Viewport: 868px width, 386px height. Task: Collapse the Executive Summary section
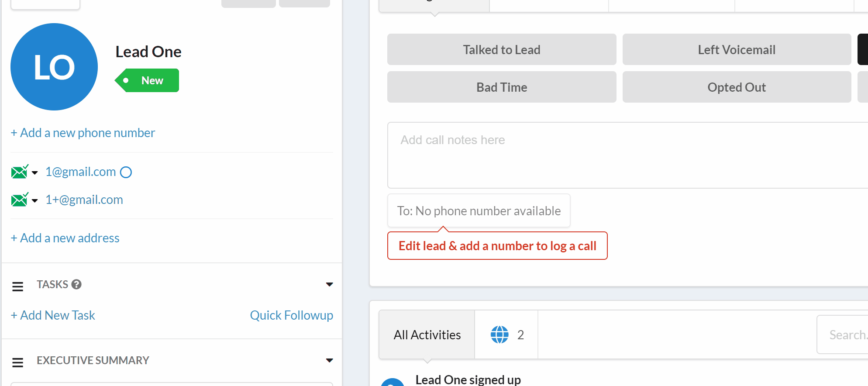coord(329,360)
